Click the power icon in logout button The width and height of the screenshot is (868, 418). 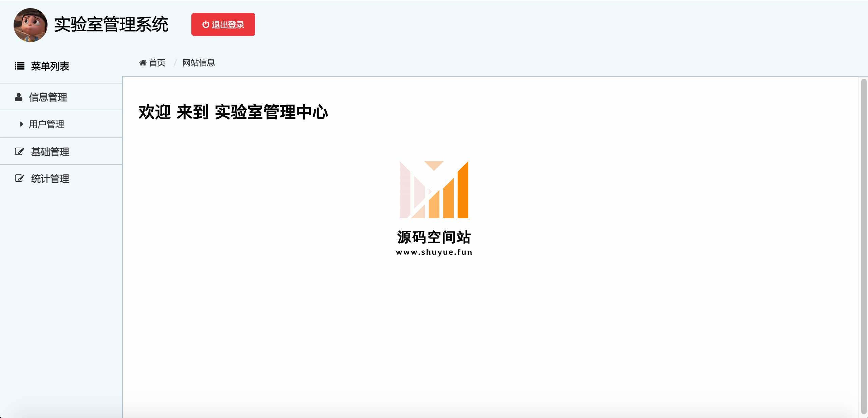click(x=206, y=24)
